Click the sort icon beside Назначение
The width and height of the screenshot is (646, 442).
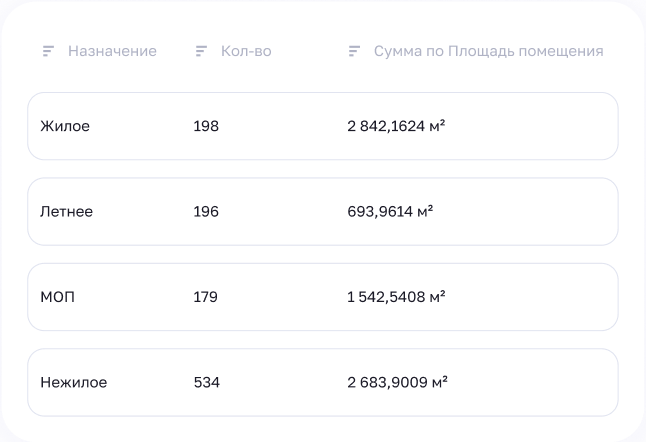tap(48, 51)
